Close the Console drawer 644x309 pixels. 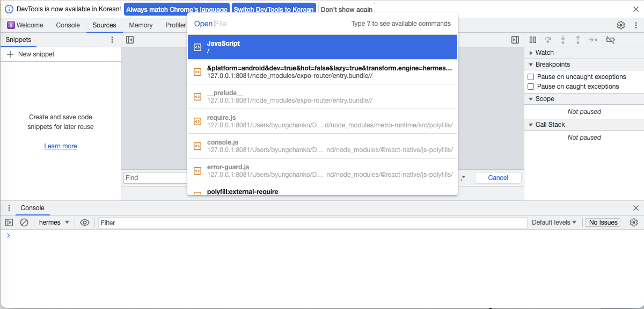coord(636,208)
